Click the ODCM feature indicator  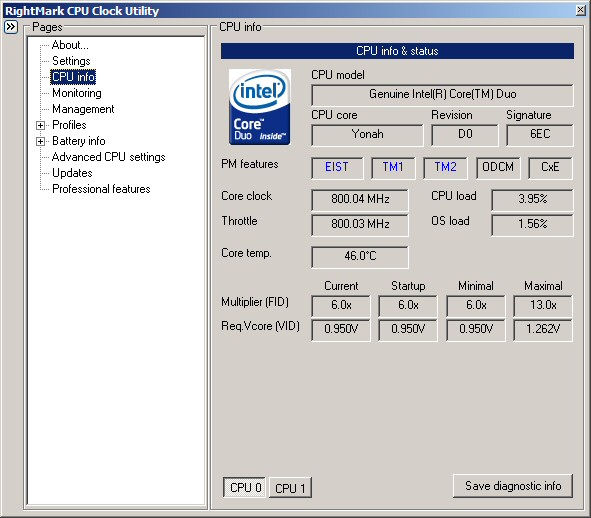[498, 168]
